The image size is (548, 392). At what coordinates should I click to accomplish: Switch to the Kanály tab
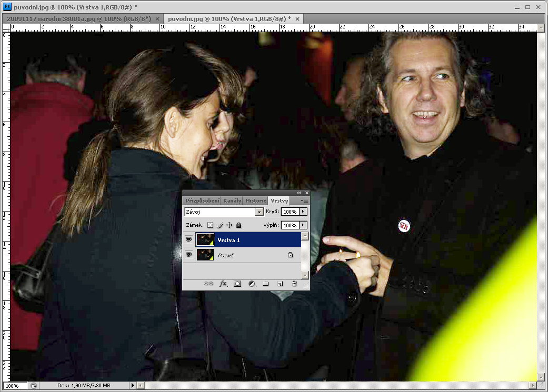(232, 200)
